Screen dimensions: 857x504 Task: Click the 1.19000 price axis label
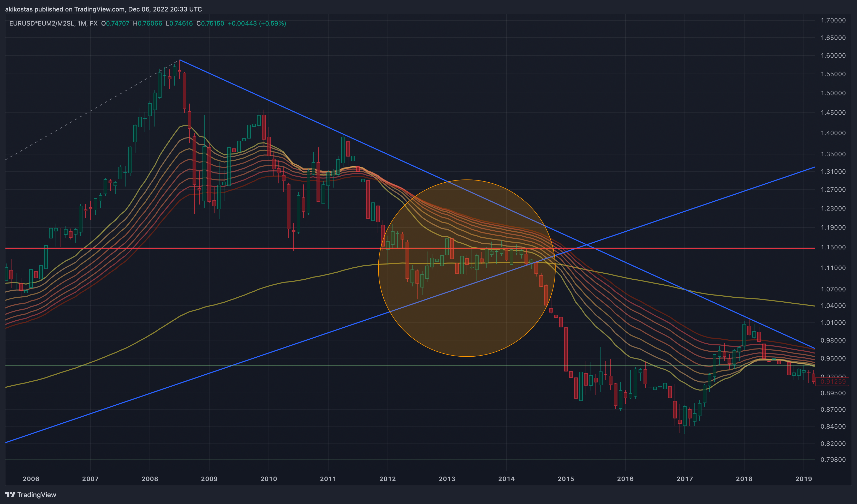[833, 227]
